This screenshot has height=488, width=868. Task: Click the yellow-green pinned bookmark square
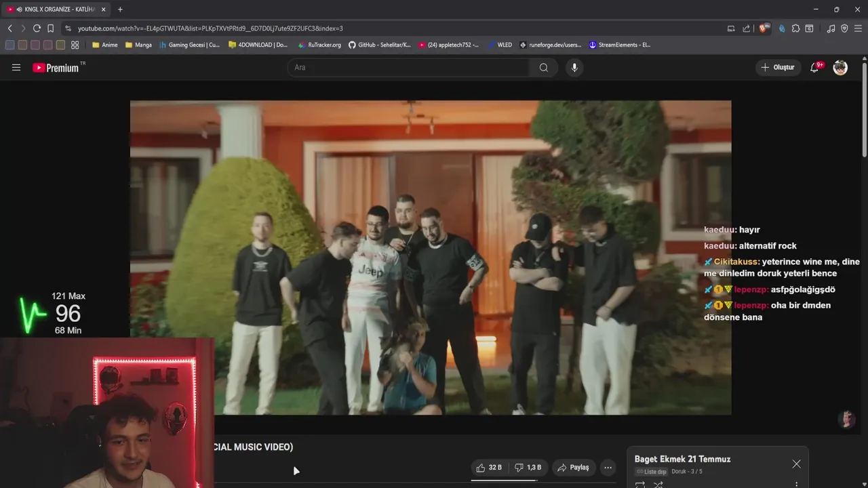60,45
